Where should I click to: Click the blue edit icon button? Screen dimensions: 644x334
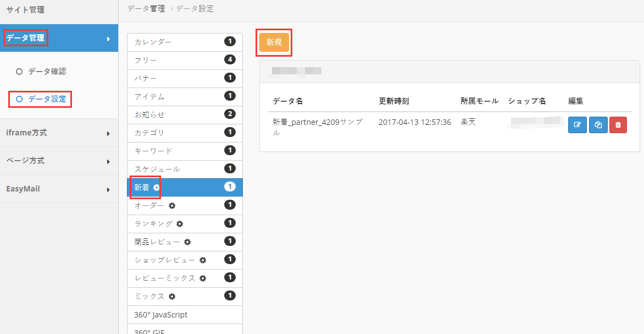pos(577,125)
